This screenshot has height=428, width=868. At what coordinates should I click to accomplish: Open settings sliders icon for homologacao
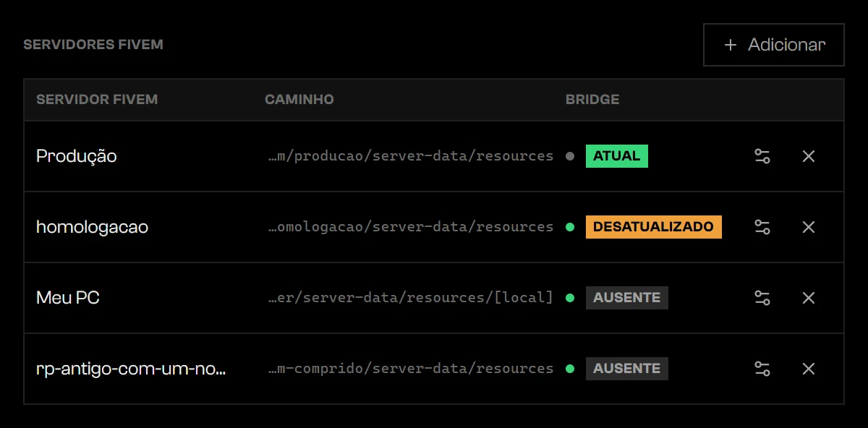pyautogui.click(x=762, y=227)
